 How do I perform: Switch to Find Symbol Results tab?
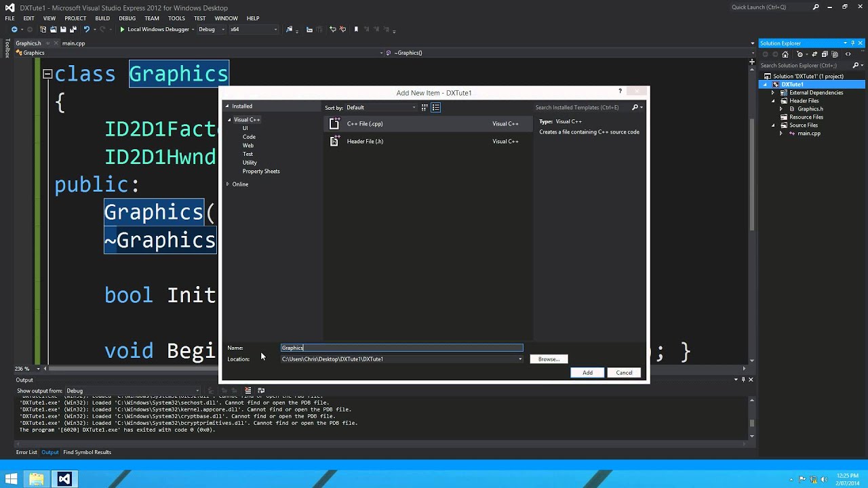tap(87, 452)
